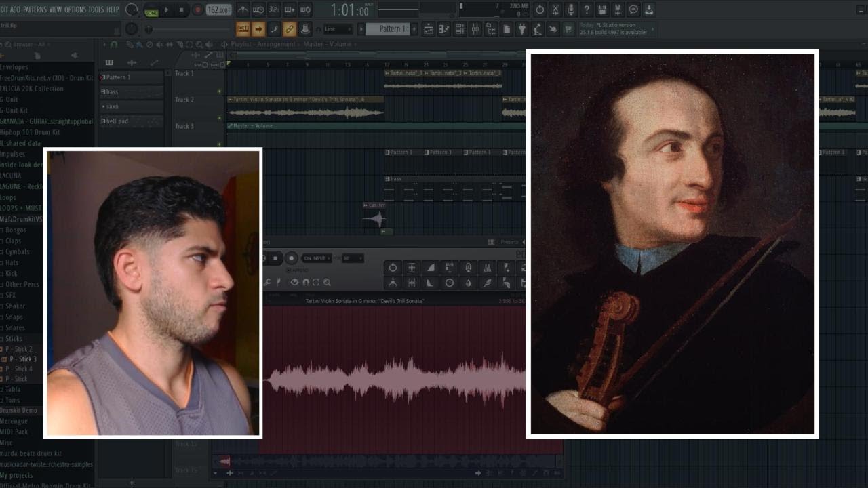
Task: Open the browser toggle icon
Action: coord(491,29)
